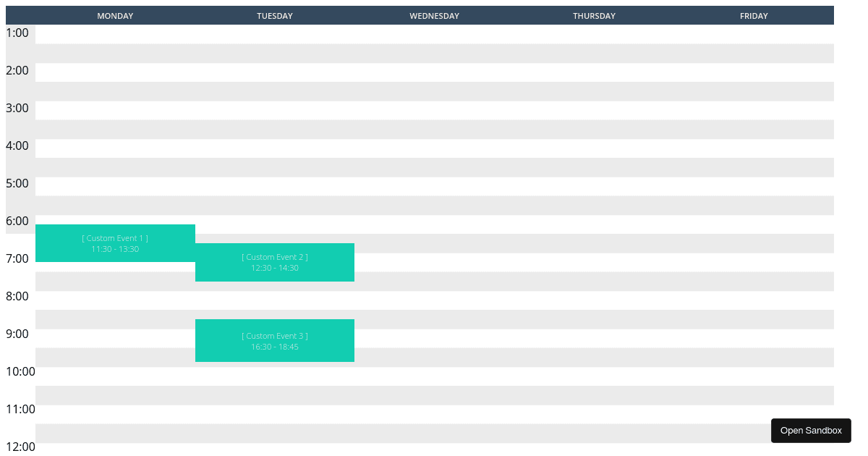The width and height of the screenshot is (868, 456).
Task: Click the 11:30 - 13:30 event time text
Action: coord(115,248)
